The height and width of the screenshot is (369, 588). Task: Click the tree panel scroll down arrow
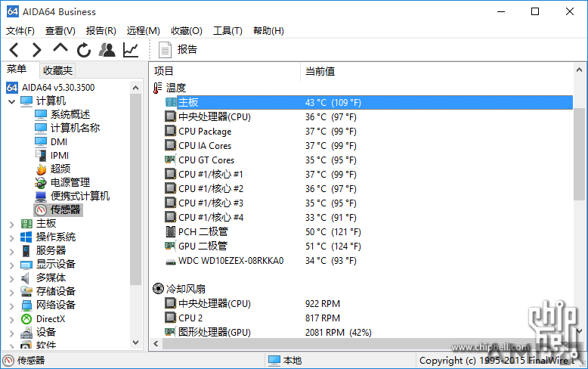click(136, 343)
